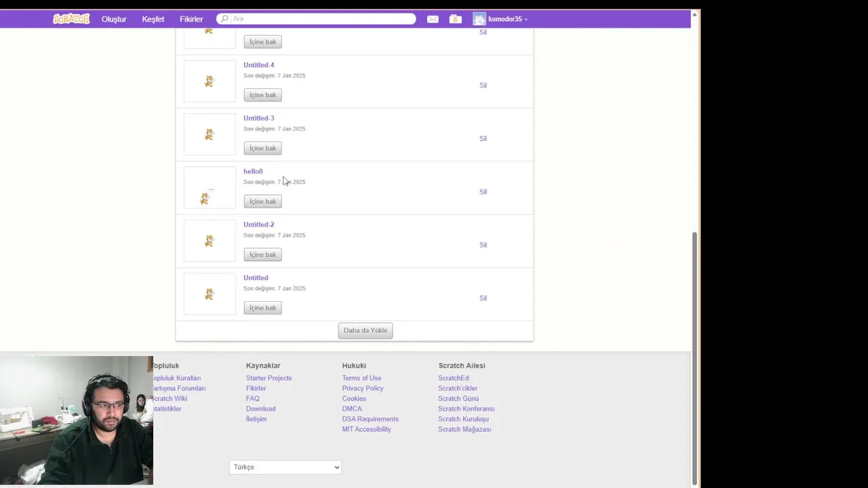Click the search magnifier icon
The image size is (868, 488).
click(224, 19)
